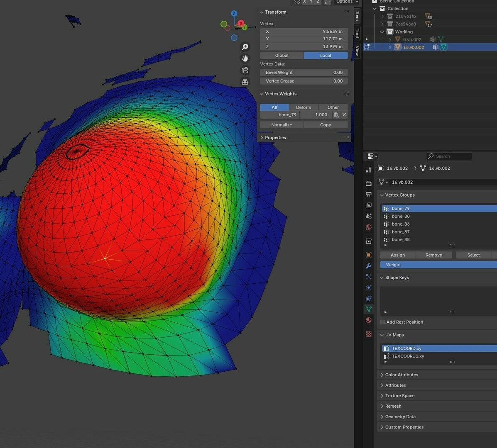Click Select vertex group button
The width and height of the screenshot is (497, 448).
pos(474,255)
